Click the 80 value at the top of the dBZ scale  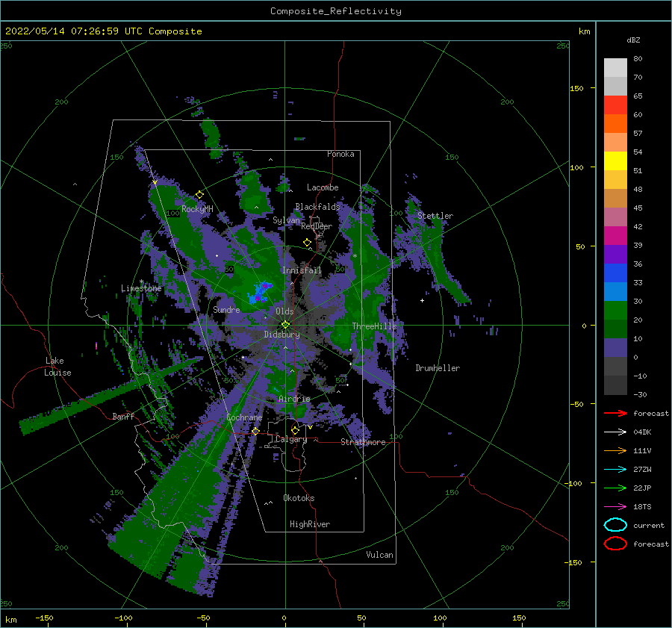click(638, 59)
